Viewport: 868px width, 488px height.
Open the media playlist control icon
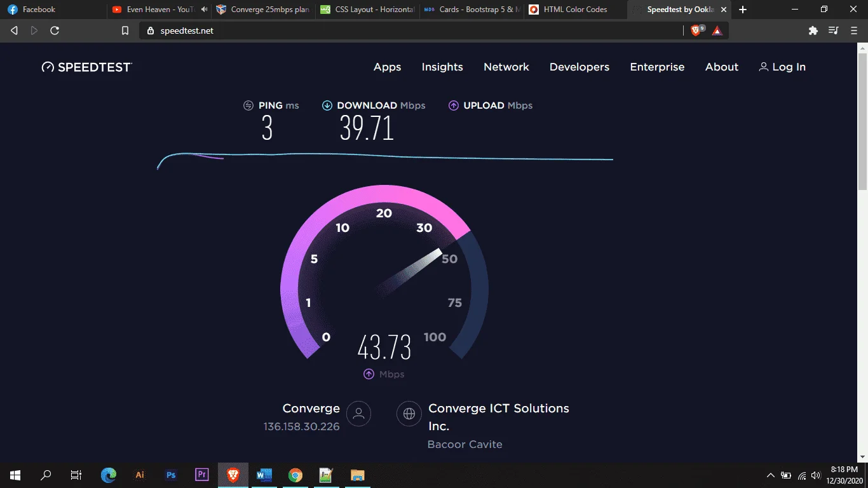click(834, 30)
